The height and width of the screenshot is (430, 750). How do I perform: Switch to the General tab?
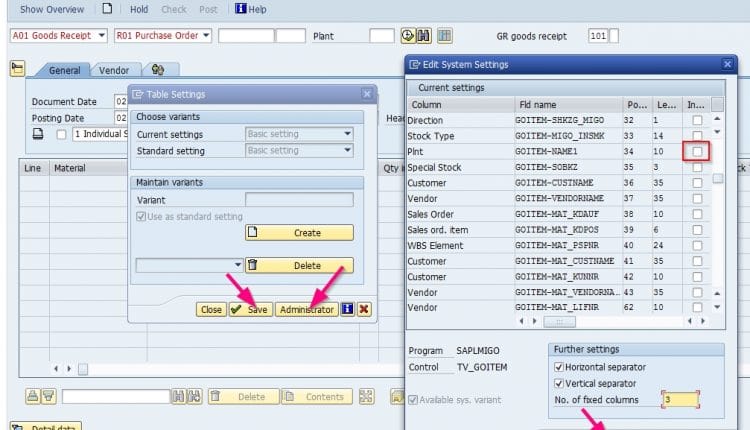(x=65, y=70)
